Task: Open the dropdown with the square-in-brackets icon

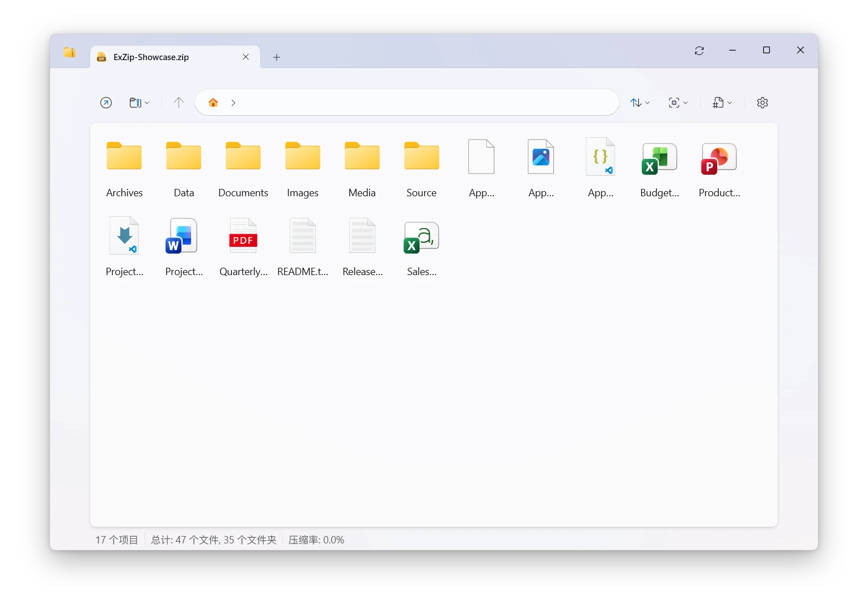Action: pyautogui.click(x=678, y=103)
